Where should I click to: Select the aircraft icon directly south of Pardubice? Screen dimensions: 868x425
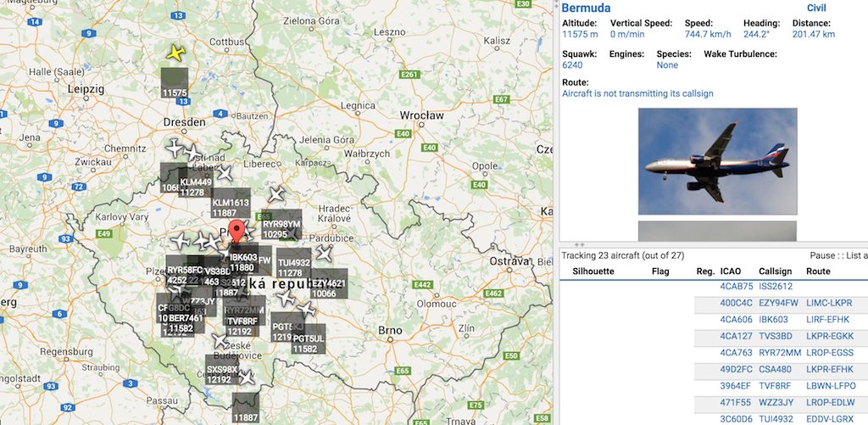pyautogui.click(x=325, y=254)
